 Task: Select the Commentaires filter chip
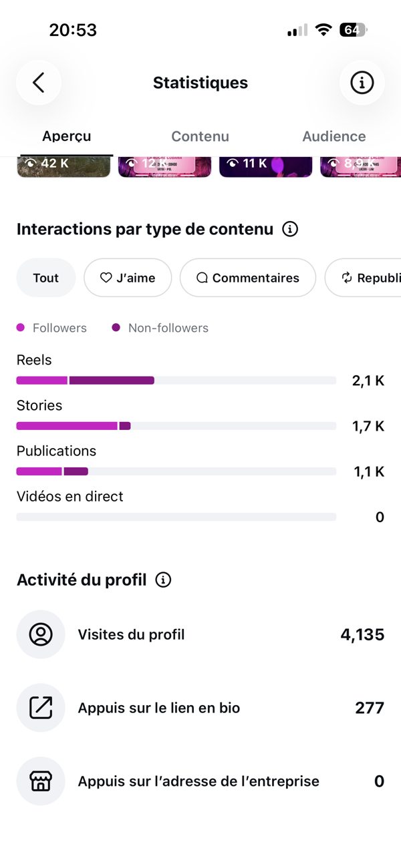pos(248,278)
